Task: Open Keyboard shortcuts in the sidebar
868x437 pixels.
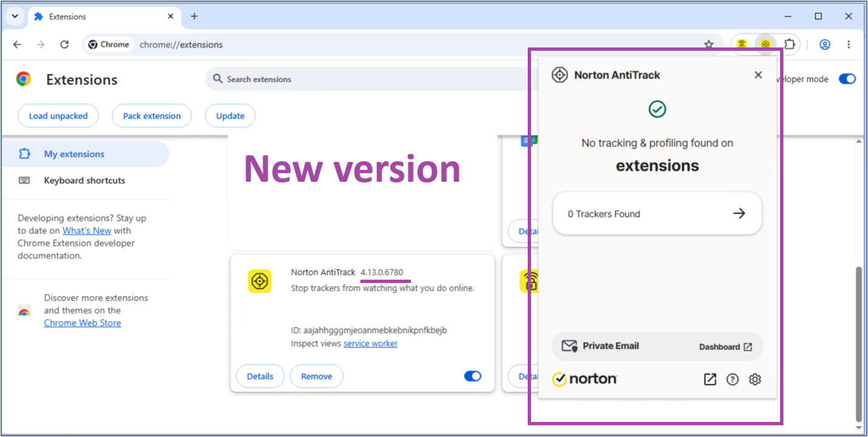Action: pos(85,181)
